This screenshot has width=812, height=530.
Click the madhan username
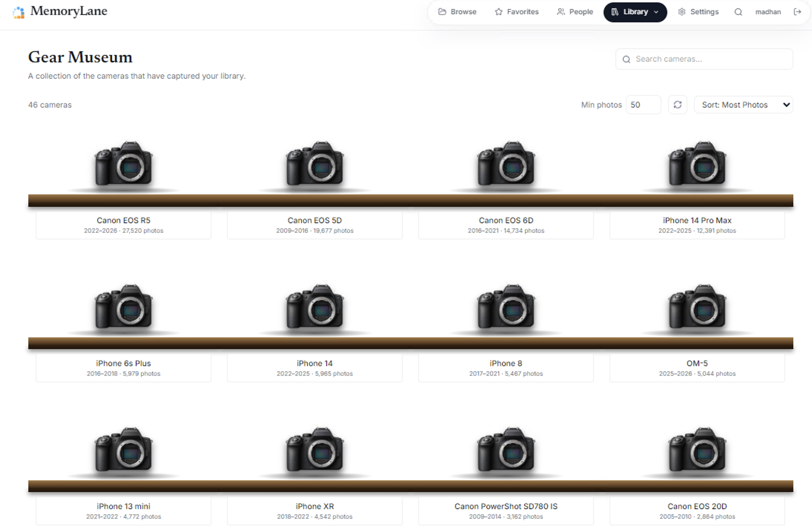(x=768, y=12)
